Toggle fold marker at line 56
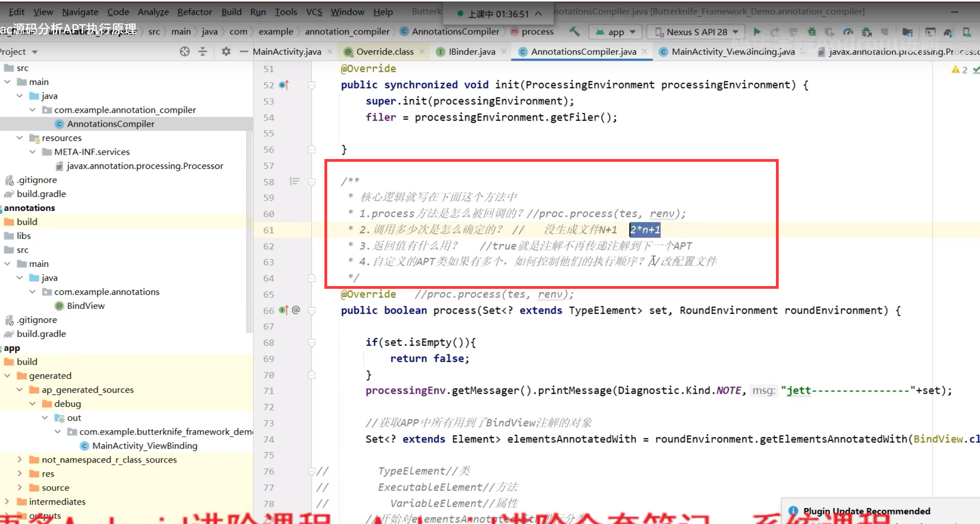 (x=312, y=150)
